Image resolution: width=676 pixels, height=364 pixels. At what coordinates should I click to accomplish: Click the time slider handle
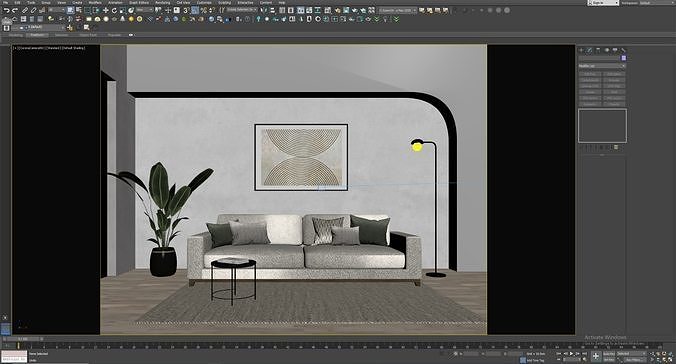click(23, 339)
